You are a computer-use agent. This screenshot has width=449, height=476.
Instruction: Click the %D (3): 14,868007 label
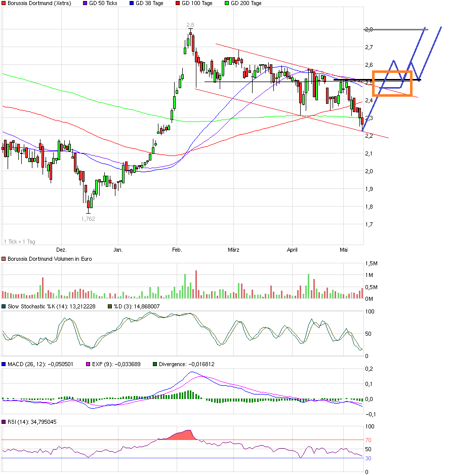[x=137, y=306]
